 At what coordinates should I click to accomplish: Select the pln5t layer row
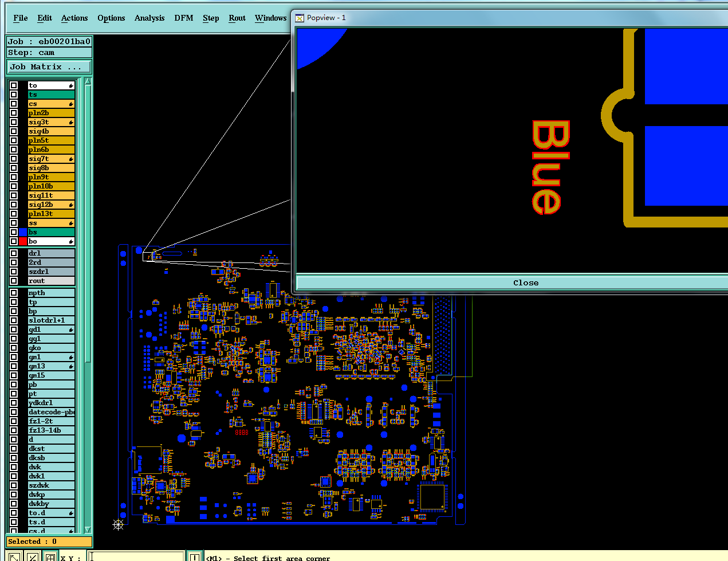click(x=52, y=140)
